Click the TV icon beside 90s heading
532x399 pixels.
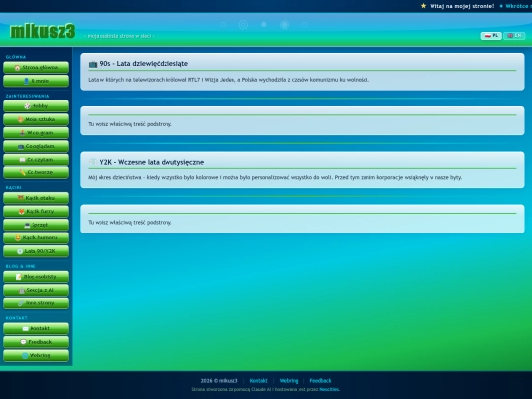(x=93, y=64)
